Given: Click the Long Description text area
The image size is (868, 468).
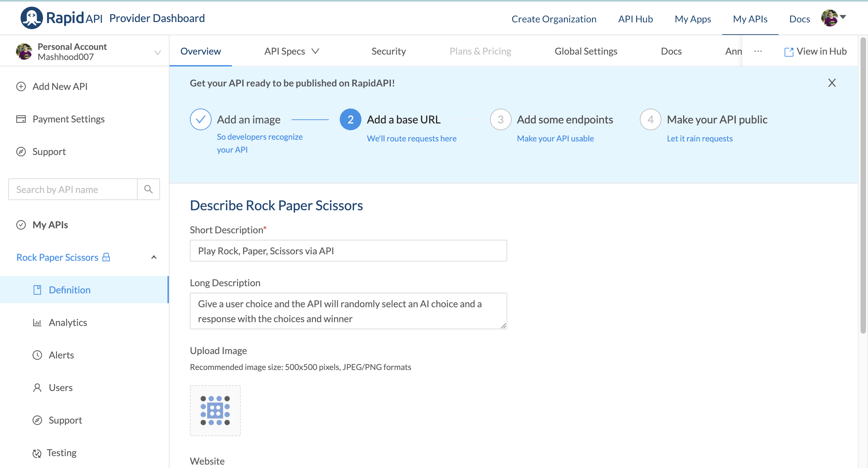Looking at the screenshot, I should tap(348, 311).
